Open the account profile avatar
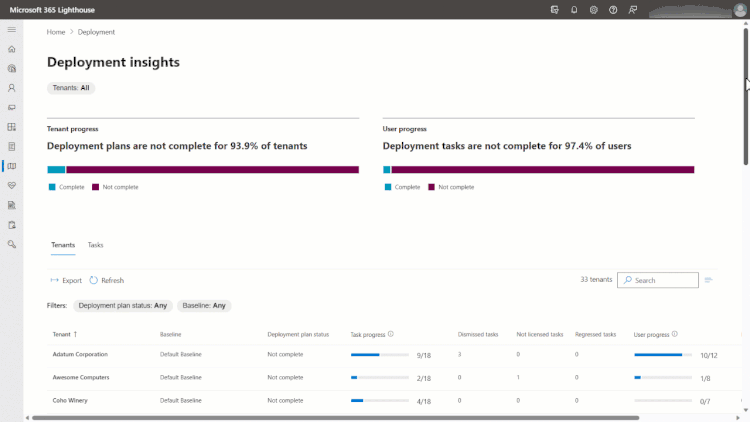The width and height of the screenshot is (750, 422). tap(740, 10)
